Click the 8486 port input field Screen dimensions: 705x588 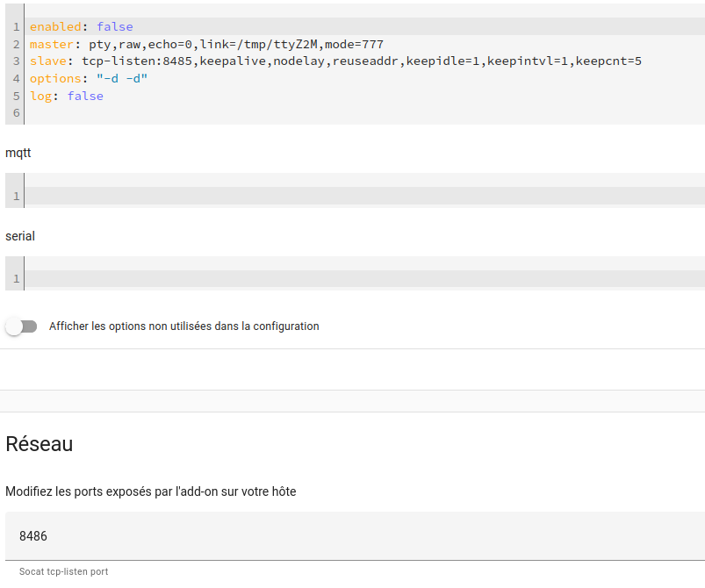[351, 535]
